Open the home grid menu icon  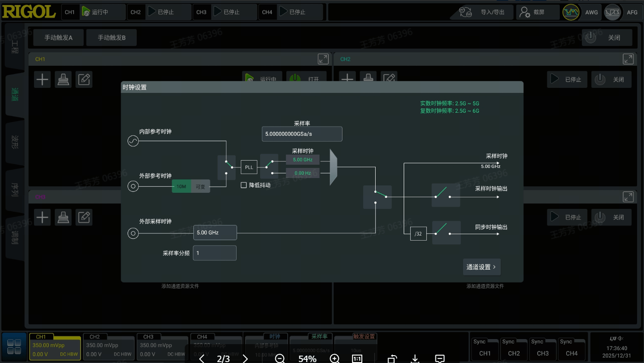[14, 346]
